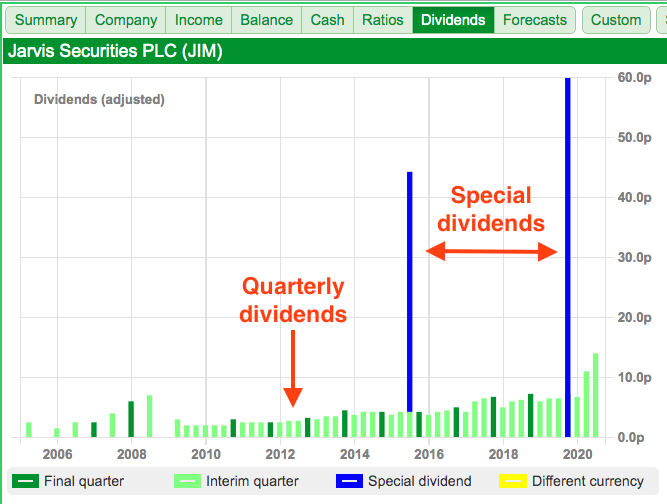Click the dark green final quarter bar at 2008
The height and width of the screenshot is (504, 667).
pos(131,419)
